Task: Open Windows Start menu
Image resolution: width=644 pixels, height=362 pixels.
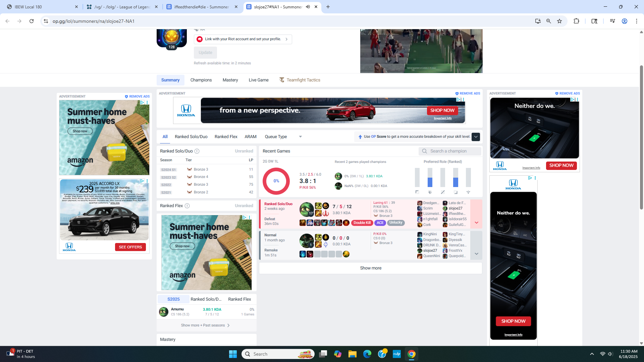Action: tap(233, 354)
